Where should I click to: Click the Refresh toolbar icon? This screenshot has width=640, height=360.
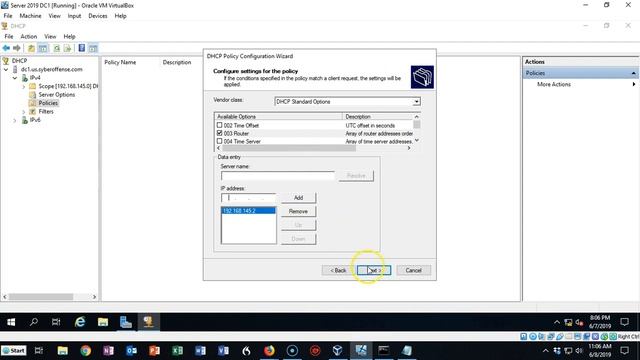(x=57, y=48)
